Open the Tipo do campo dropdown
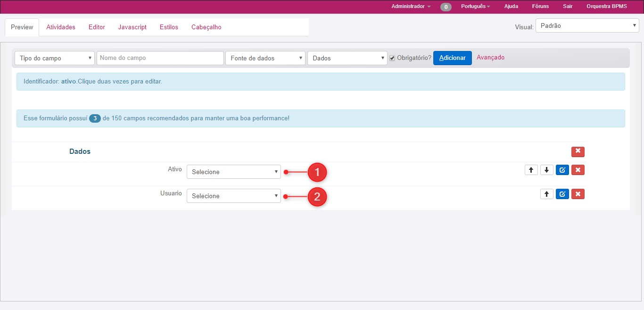Screen dimensions: 644x310 pyautogui.click(x=55, y=58)
